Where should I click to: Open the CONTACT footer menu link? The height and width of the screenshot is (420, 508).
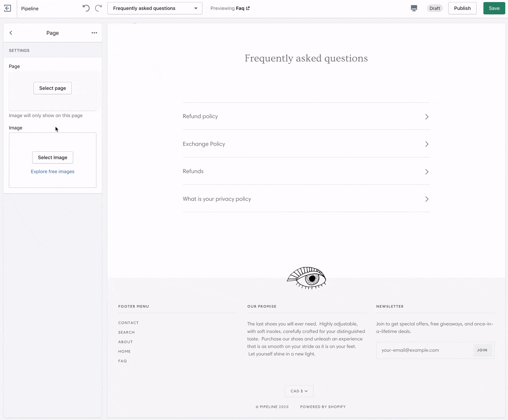[x=129, y=323]
